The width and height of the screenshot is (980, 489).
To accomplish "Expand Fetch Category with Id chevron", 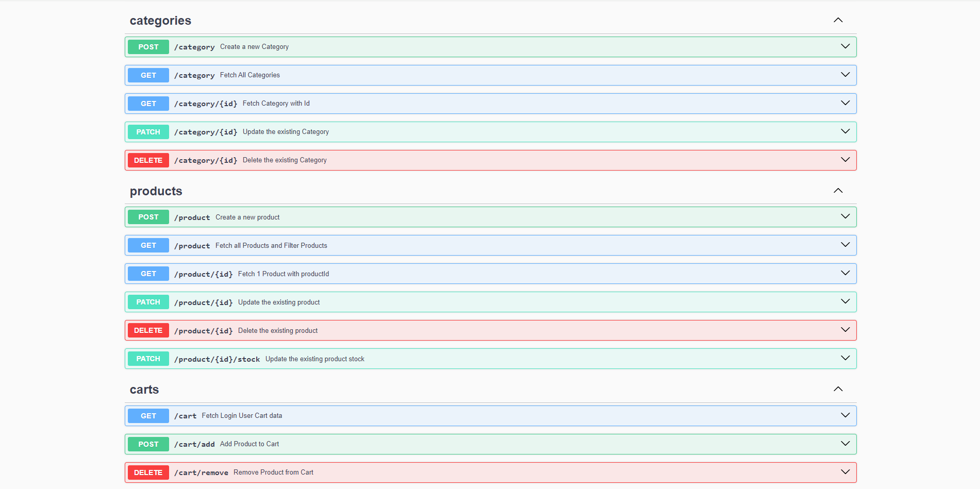I will [x=845, y=103].
